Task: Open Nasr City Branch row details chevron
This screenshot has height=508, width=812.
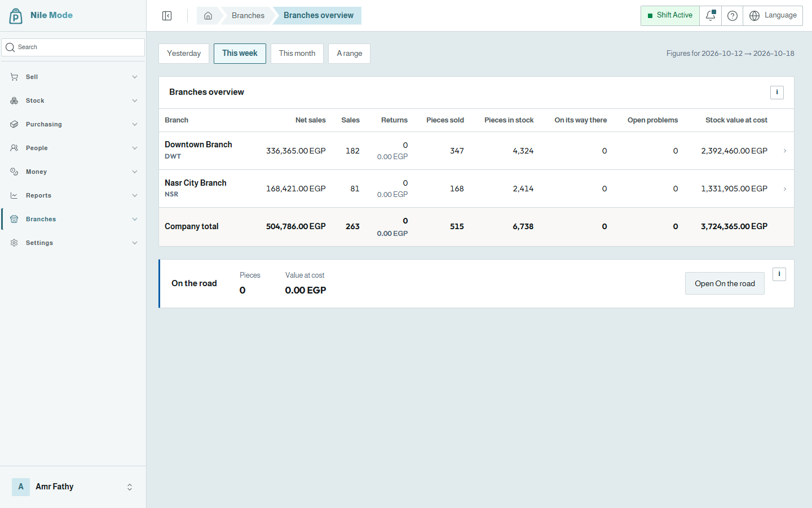Action: click(785, 189)
